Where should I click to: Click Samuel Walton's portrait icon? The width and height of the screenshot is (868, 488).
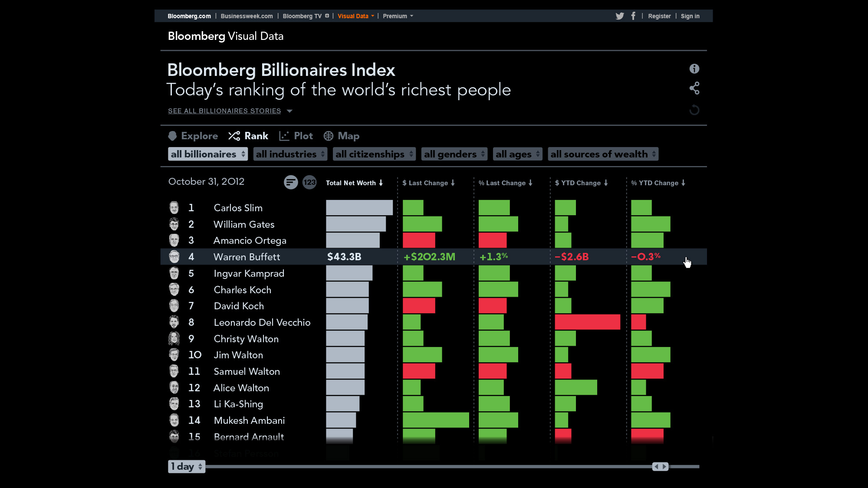coord(174,371)
